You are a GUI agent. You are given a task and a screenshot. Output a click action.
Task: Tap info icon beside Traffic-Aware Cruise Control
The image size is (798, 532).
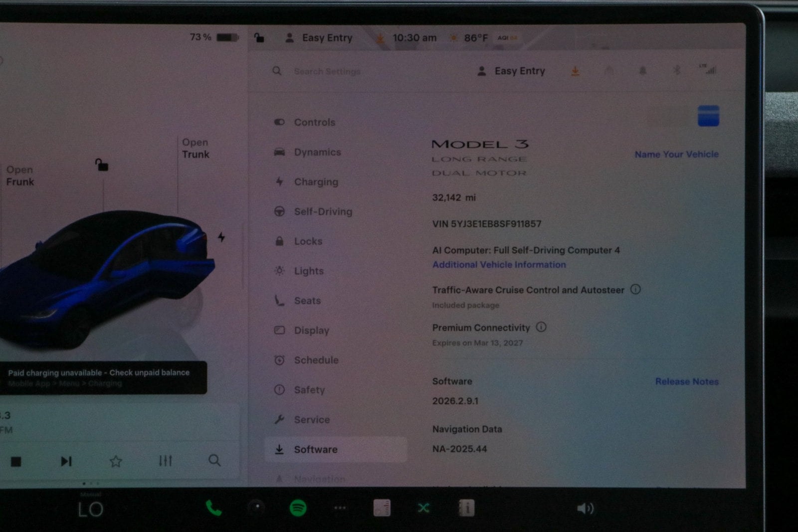[x=635, y=289]
